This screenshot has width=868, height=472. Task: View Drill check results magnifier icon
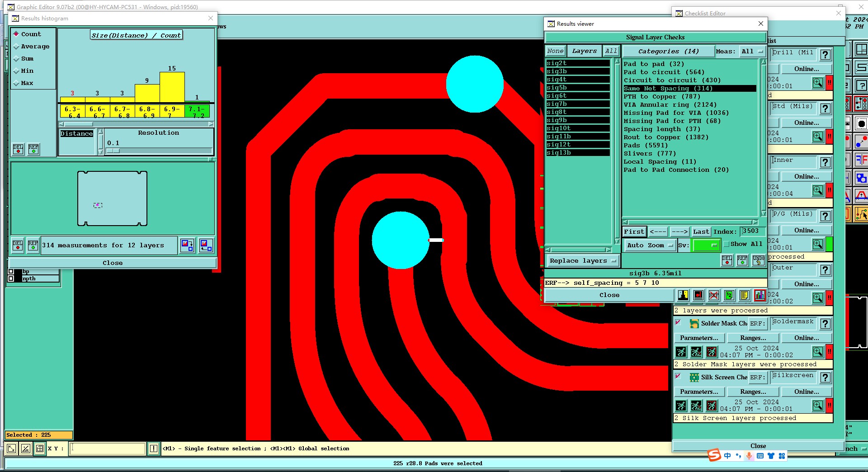coord(818,83)
